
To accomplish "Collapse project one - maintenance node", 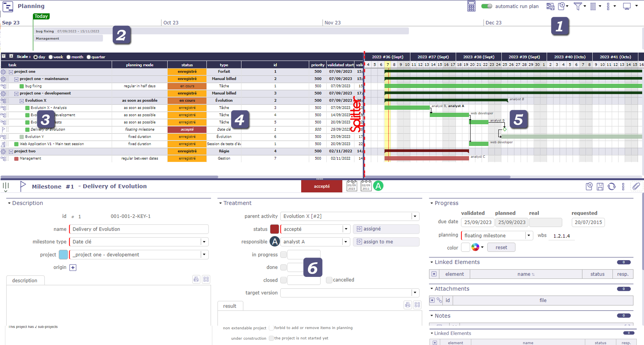I will click(x=16, y=79).
